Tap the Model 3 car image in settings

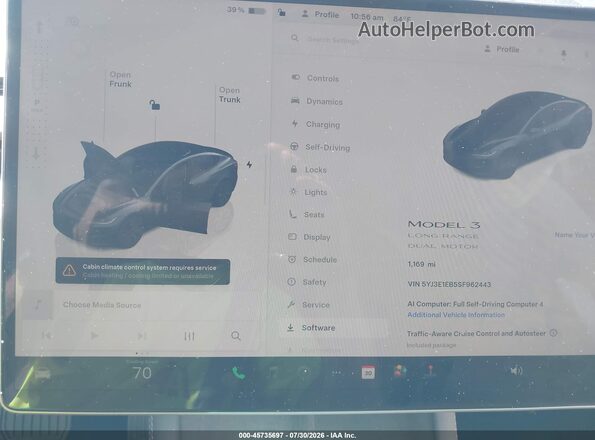[x=517, y=135]
